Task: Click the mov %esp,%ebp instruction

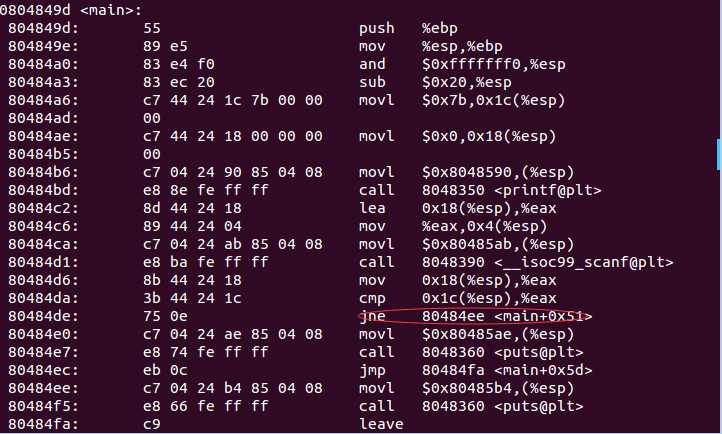Action: click(417, 46)
